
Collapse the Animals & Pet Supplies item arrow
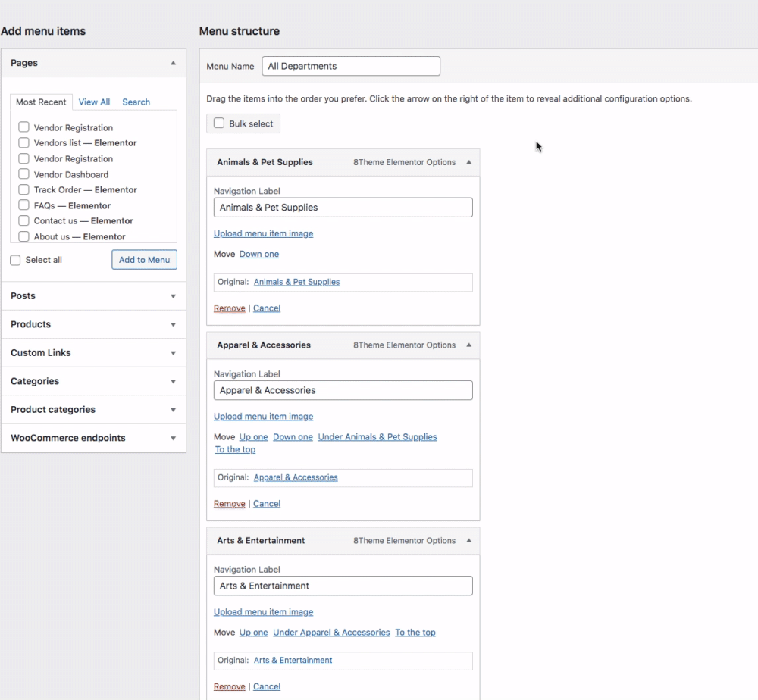click(468, 162)
